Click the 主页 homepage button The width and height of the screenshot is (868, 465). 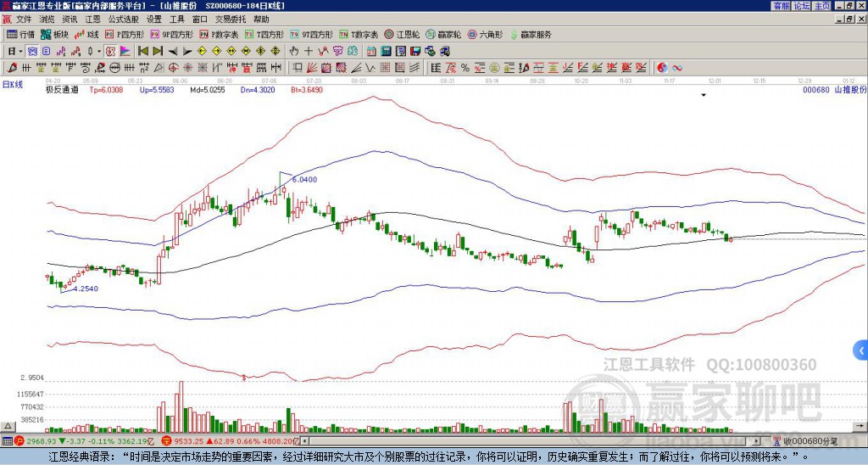coord(822,6)
